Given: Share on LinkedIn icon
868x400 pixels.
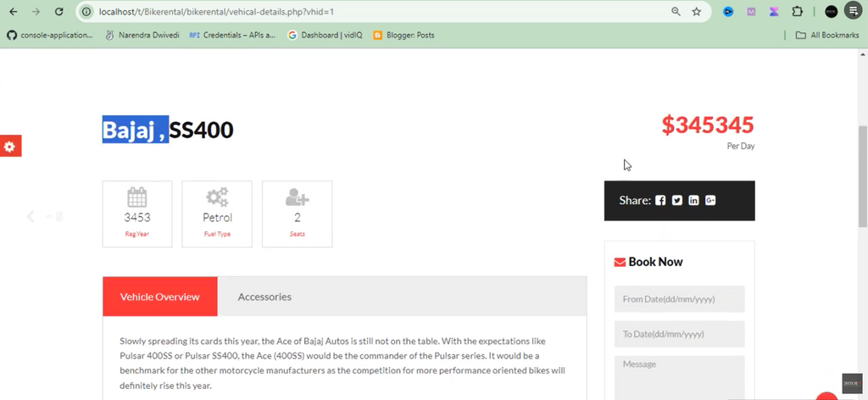Looking at the screenshot, I should pyautogui.click(x=693, y=200).
